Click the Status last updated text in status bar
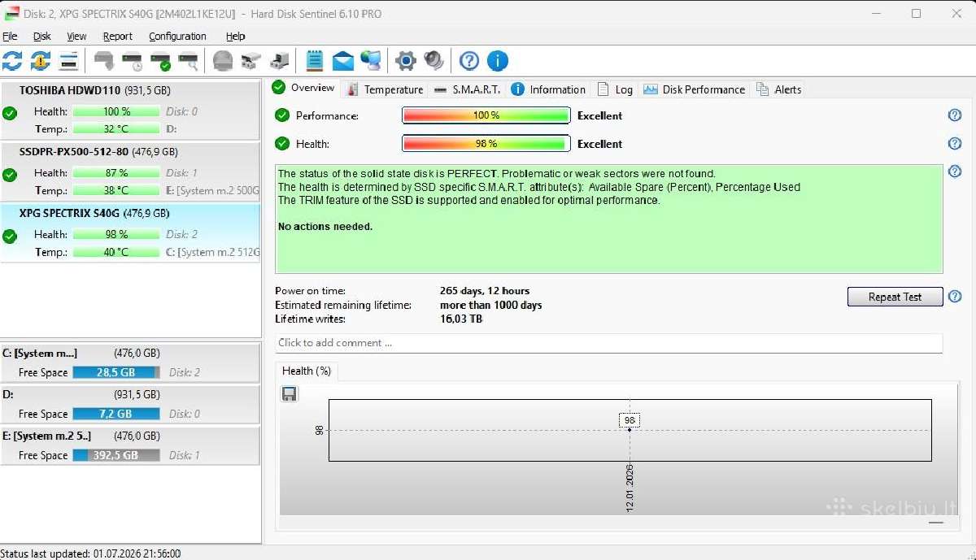This screenshot has width=976, height=560. (91, 553)
